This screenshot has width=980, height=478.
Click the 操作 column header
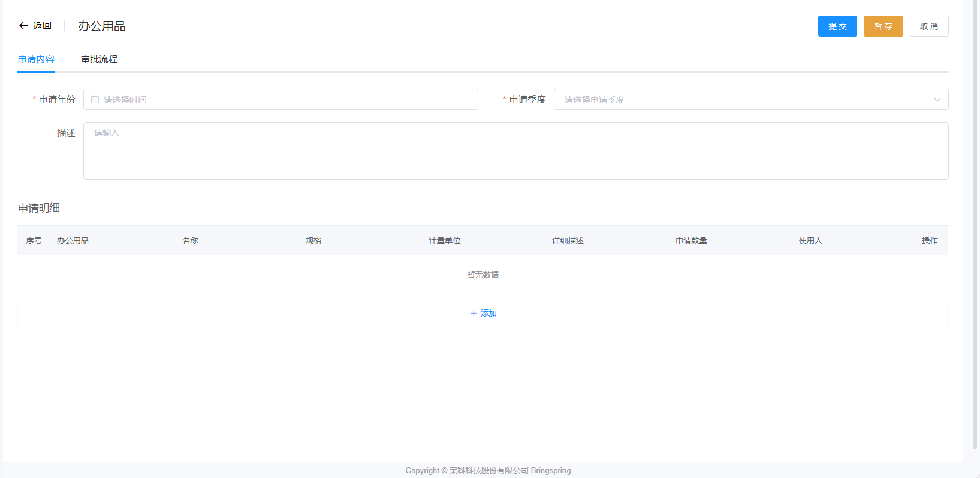(930, 240)
